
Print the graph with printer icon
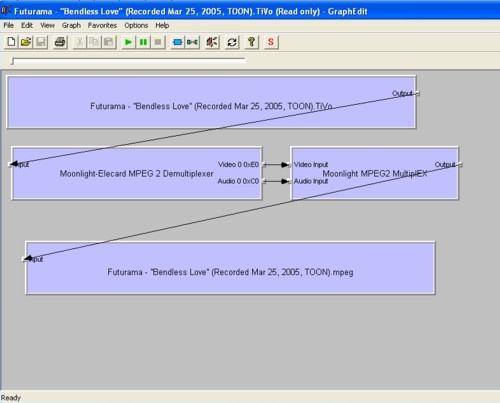pyautogui.click(x=60, y=42)
